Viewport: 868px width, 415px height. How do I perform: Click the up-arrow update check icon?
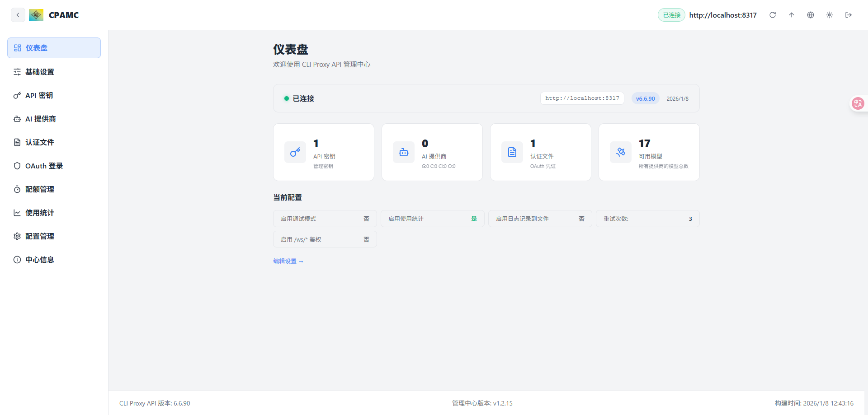point(792,15)
